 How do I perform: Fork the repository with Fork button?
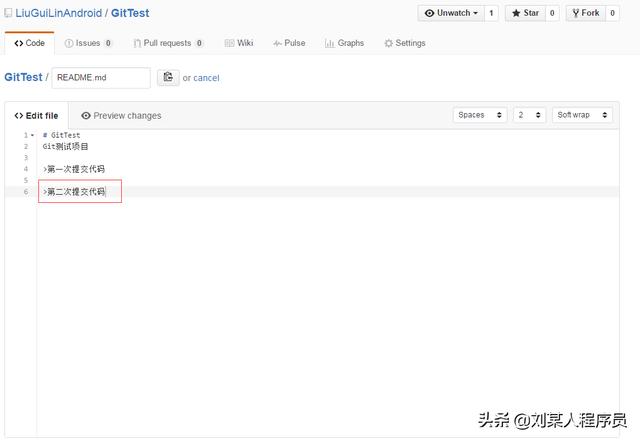586,13
